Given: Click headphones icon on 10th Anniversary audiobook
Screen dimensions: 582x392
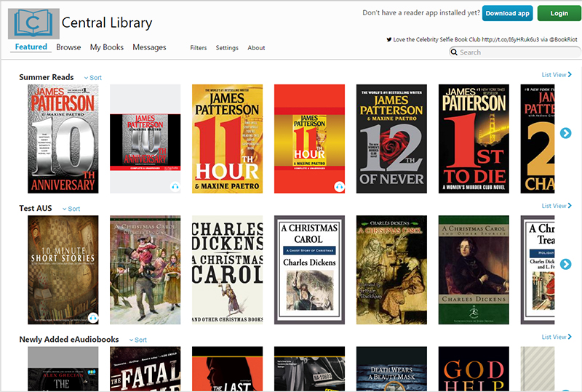Looking at the screenshot, I should pyautogui.click(x=175, y=187).
